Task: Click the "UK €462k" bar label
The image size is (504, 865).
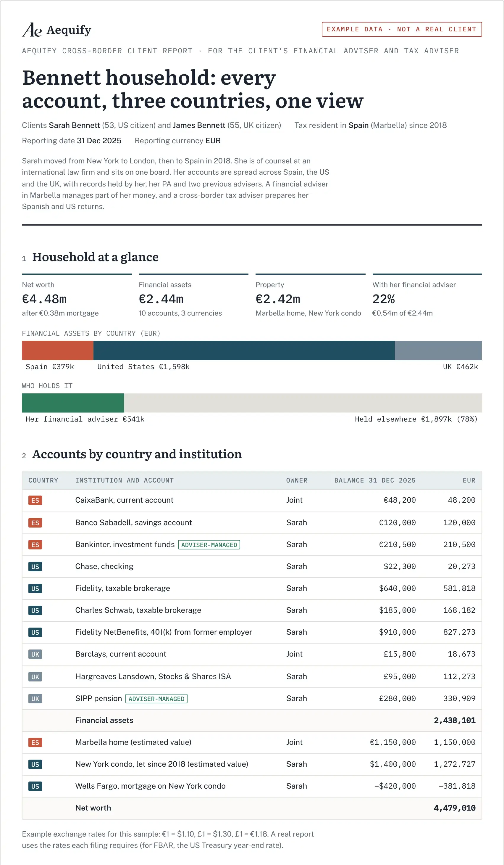Action: tap(461, 367)
